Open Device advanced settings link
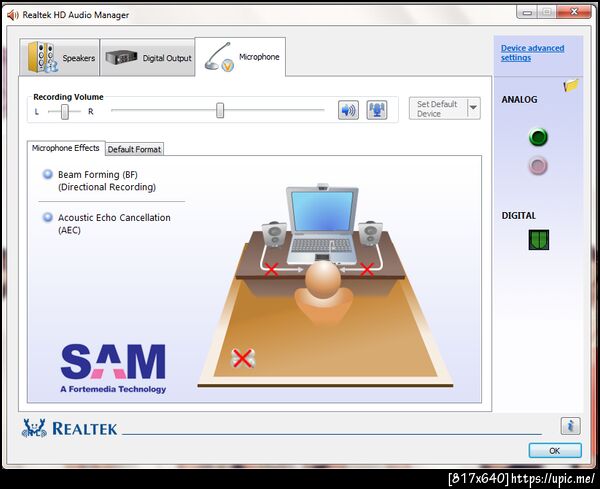Image resolution: width=600 pixels, height=489 pixels. tap(532, 53)
